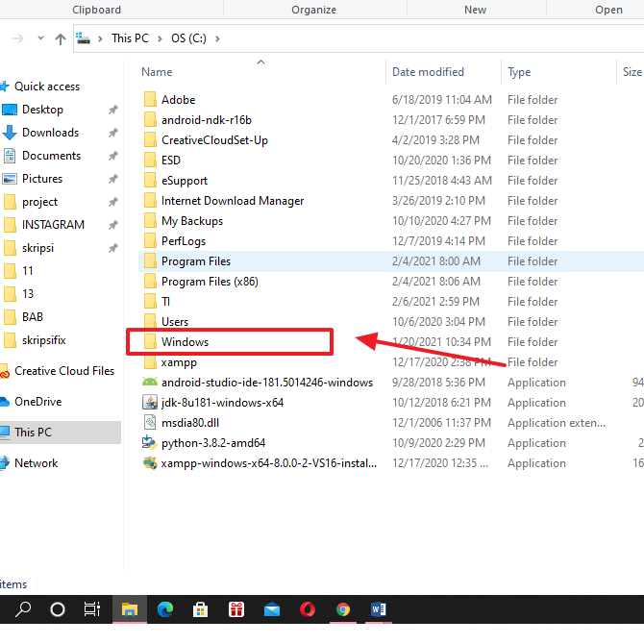
Task: Open Creative Cloud Files in sidebar
Action: point(64,371)
